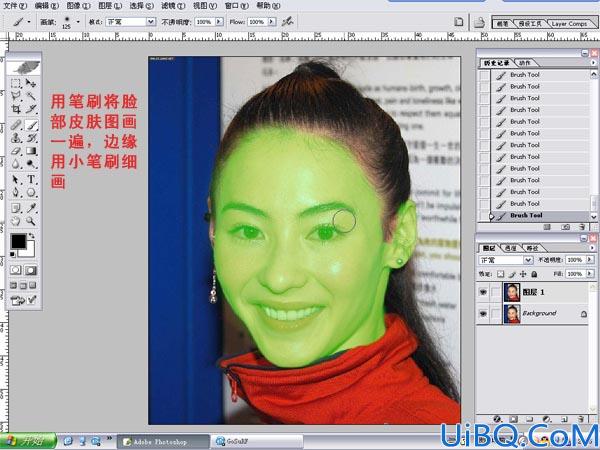This screenshot has width=600, height=450.
Task: Open Adobe Photoshop taskbar button
Action: point(163,442)
